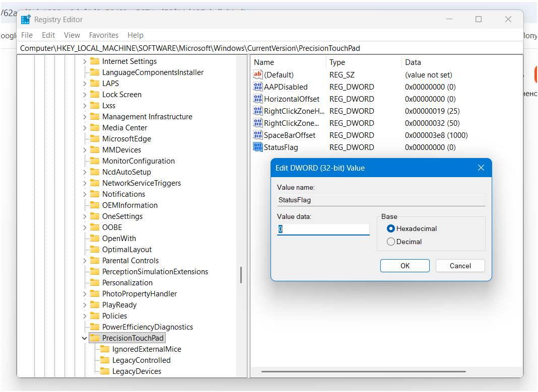Click the Lock Screen folder icon

pos(95,95)
